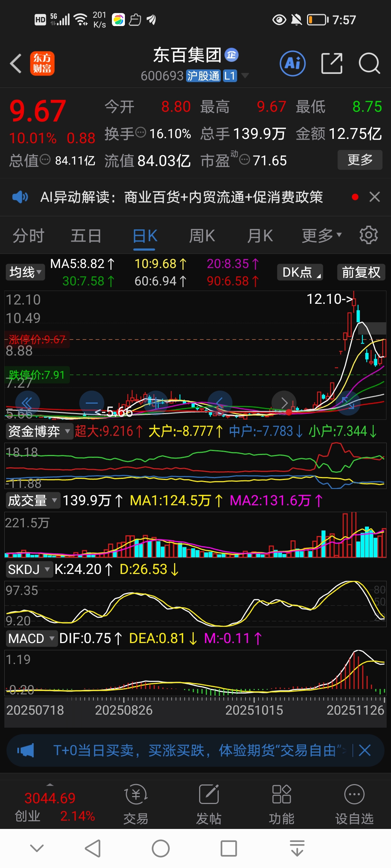Close the AI异动解读 banner
This screenshot has width=391, height=868.
click(374, 197)
